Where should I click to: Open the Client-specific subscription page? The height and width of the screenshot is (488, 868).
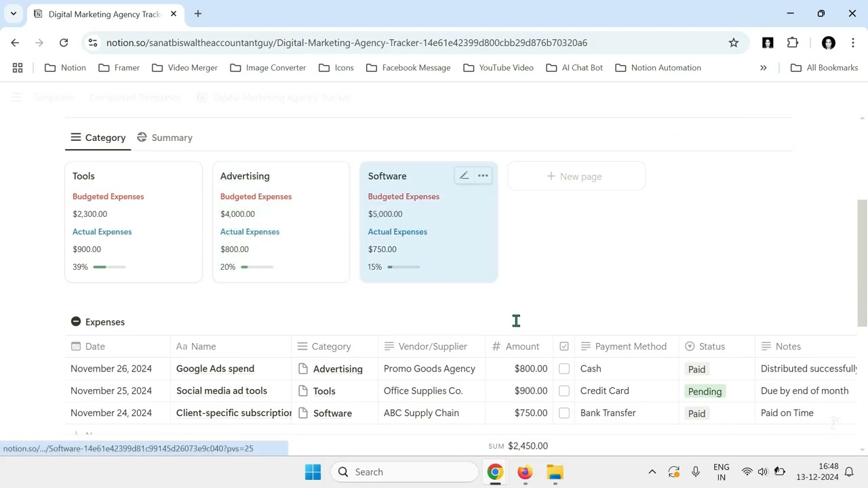pyautogui.click(x=234, y=413)
